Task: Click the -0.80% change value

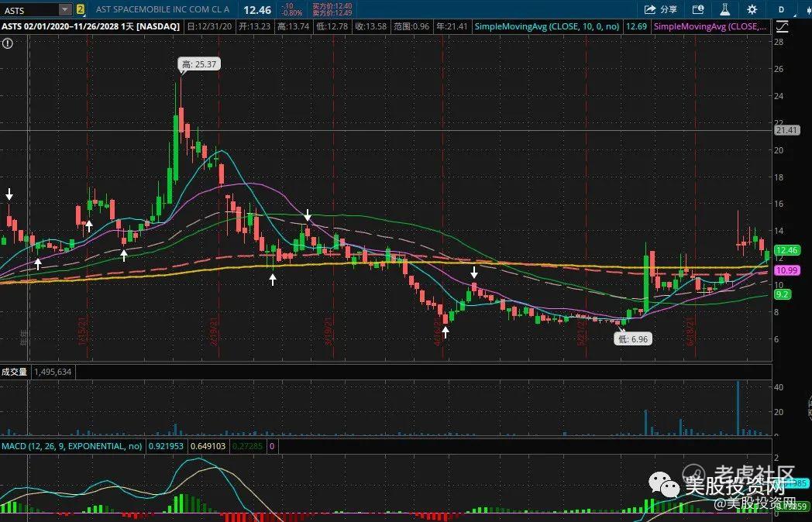Action: pos(291,13)
